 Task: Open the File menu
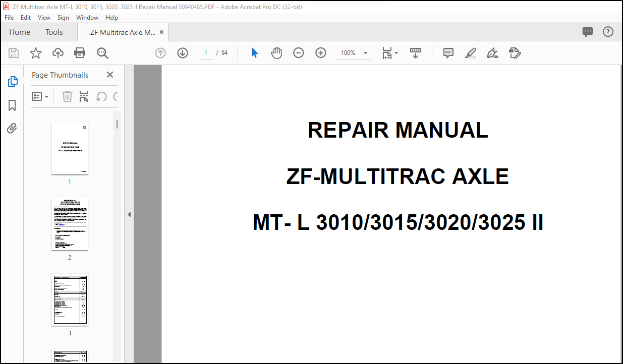coord(10,18)
